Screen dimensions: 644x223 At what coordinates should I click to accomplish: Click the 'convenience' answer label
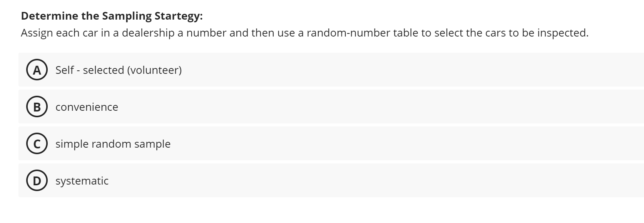tap(87, 107)
